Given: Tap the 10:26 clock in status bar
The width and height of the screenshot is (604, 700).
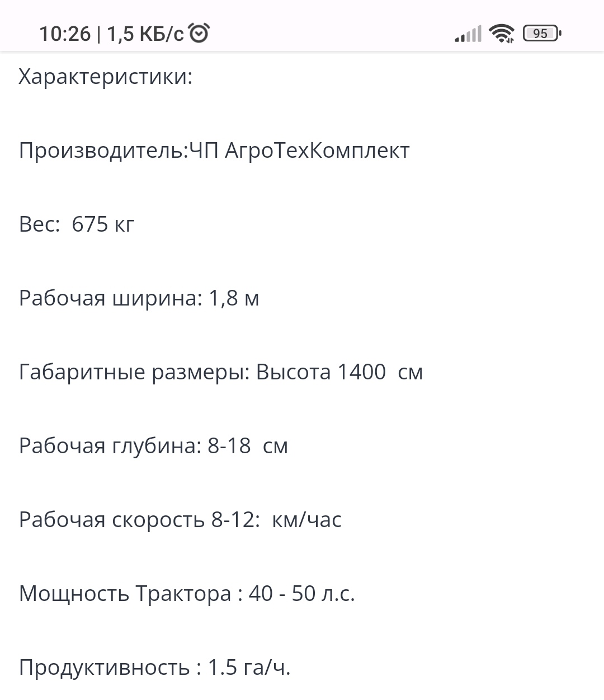Looking at the screenshot, I should (x=64, y=34).
